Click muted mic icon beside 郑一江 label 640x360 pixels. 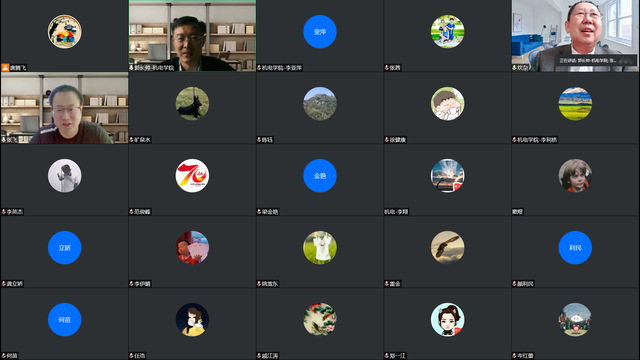click(387, 356)
